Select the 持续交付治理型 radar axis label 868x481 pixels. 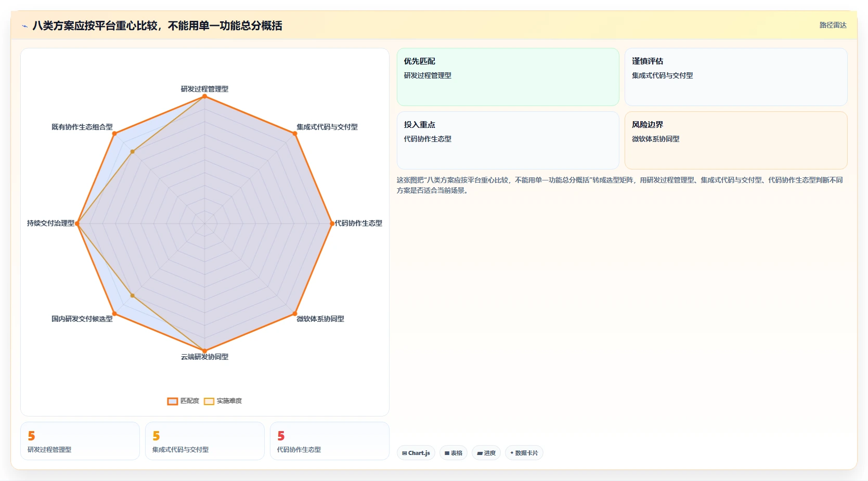(x=51, y=223)
